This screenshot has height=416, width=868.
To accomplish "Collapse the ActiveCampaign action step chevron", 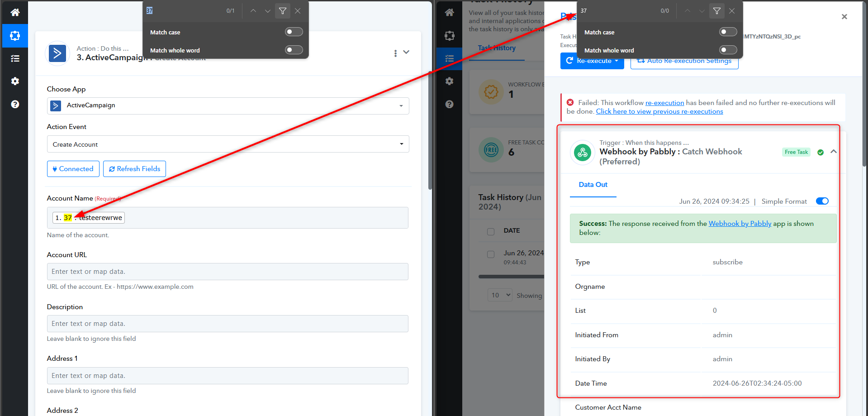I will click(406, 52).
